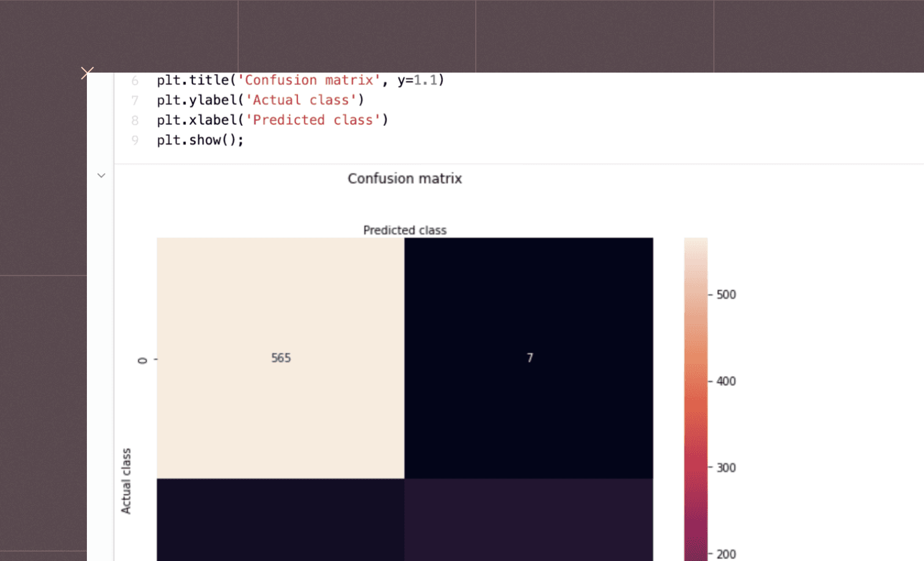Collapse the output cell with the chevron

(x=101, y=175)
